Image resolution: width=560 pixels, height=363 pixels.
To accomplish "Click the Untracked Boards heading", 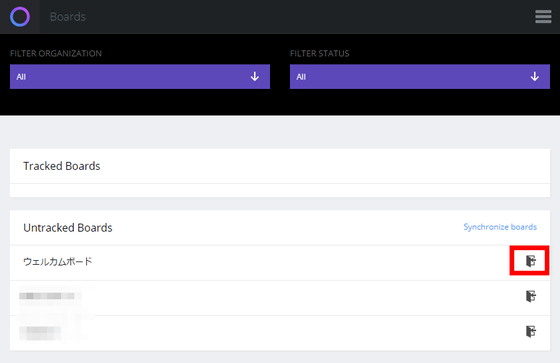I will 68,228.
